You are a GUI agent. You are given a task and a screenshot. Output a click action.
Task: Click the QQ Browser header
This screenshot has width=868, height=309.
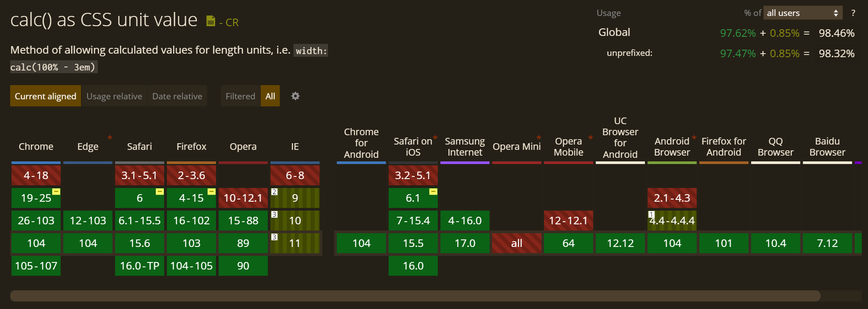click(775, 146)
